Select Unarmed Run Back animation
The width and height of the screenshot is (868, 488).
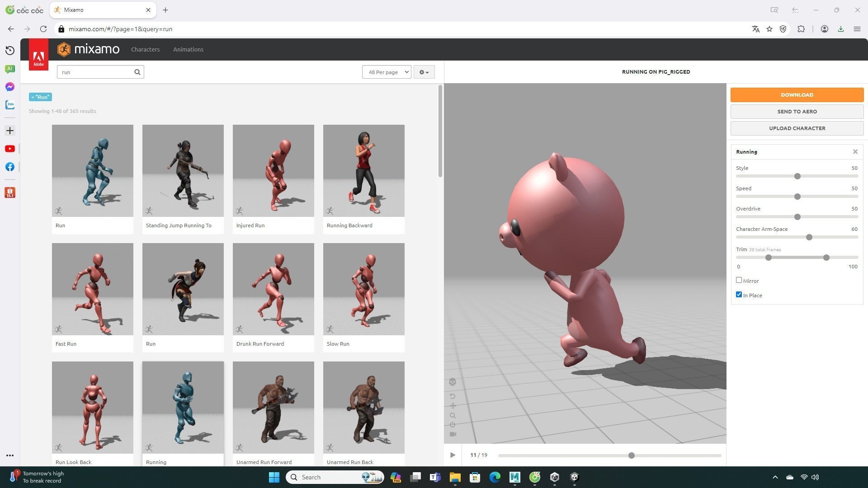tap(364, 414)
